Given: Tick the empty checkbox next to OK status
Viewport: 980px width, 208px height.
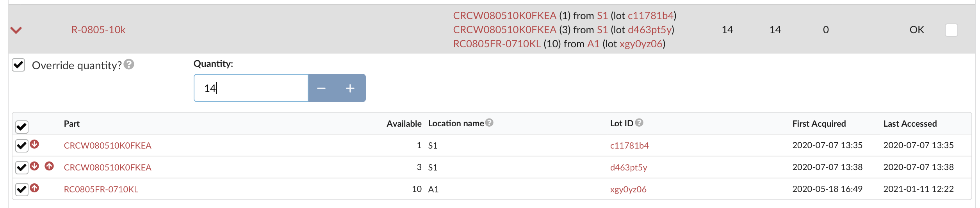Looking at the screenshot, I should pos(951,30).
